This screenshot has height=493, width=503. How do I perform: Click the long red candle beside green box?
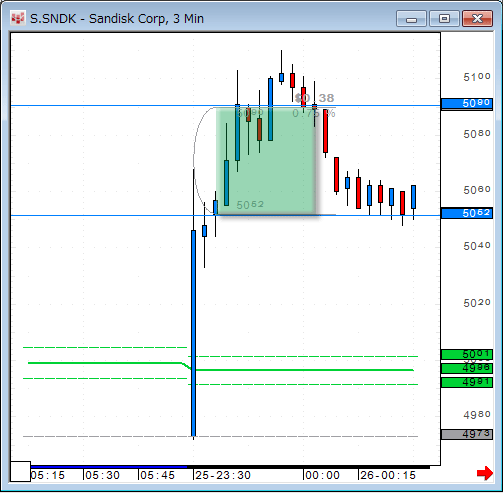[x=325, y=131]
